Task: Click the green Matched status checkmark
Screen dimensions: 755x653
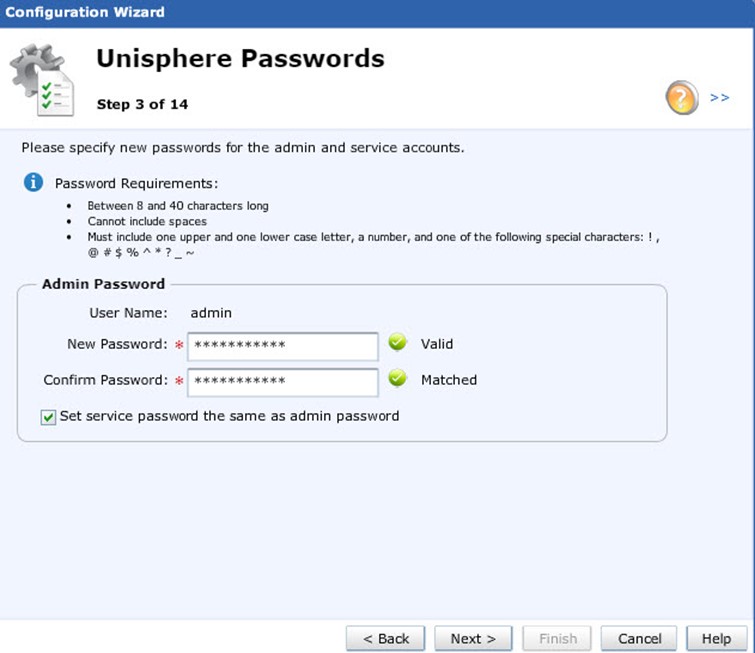Action: click(x=397, y=378)
